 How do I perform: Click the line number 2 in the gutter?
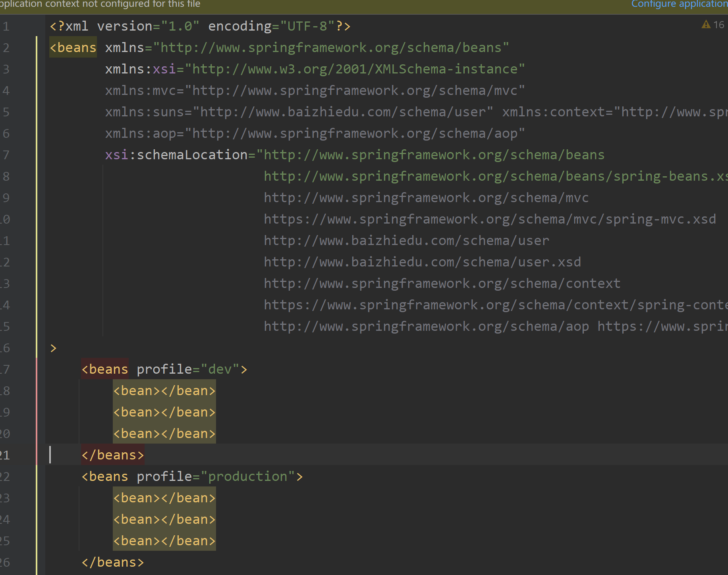tap(6, 48)
